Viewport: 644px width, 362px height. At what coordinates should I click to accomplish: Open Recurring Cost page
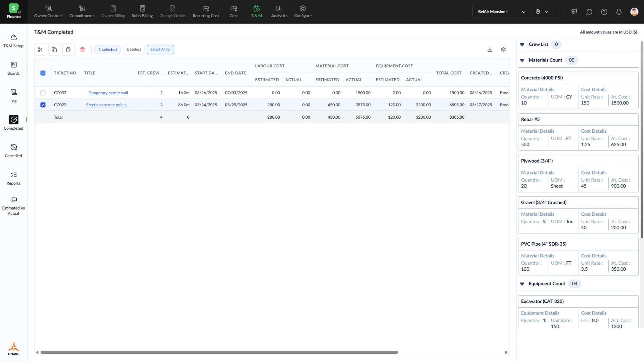click(206, 12)
